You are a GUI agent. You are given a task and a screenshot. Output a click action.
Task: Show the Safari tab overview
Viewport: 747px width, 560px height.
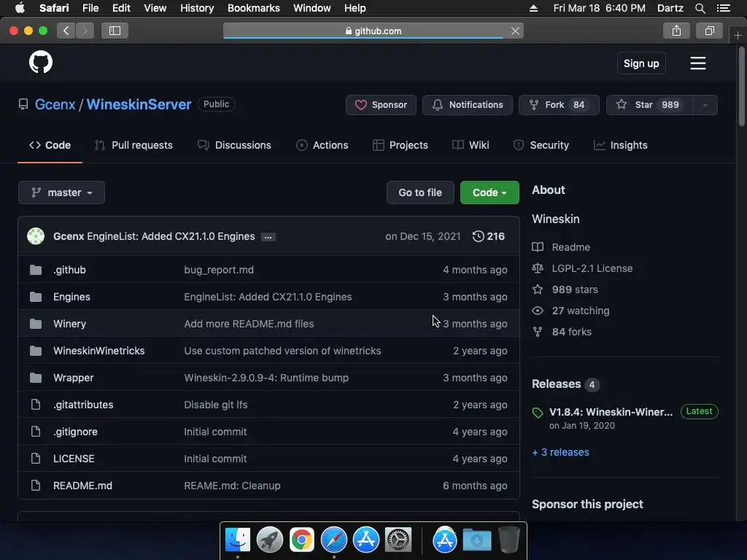(x=710, y=31)
